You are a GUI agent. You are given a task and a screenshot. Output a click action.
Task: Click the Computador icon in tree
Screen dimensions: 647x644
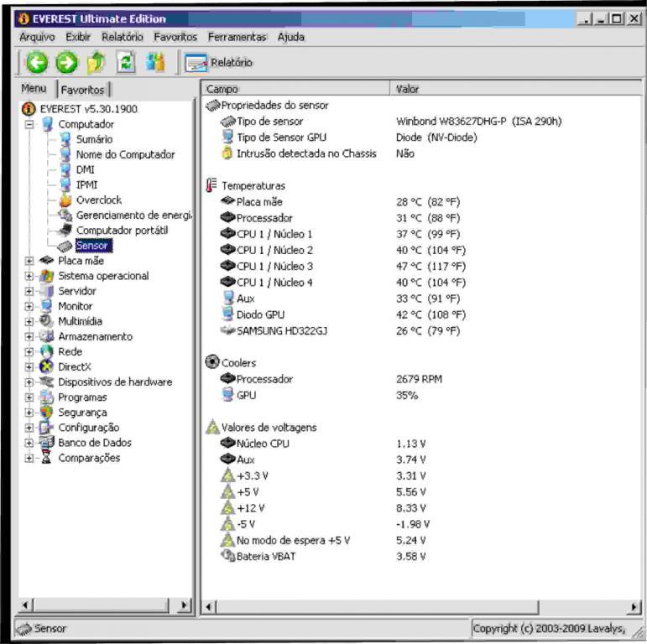point(48,124)
